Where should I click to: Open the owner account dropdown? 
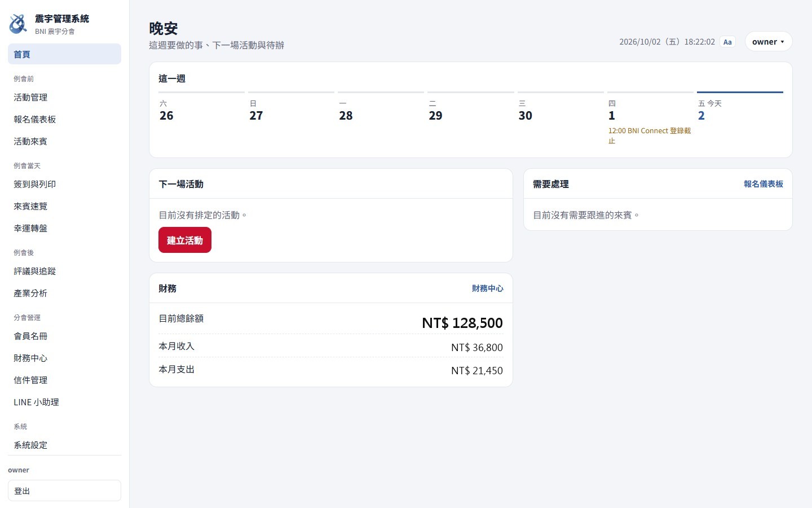point(769,42)
